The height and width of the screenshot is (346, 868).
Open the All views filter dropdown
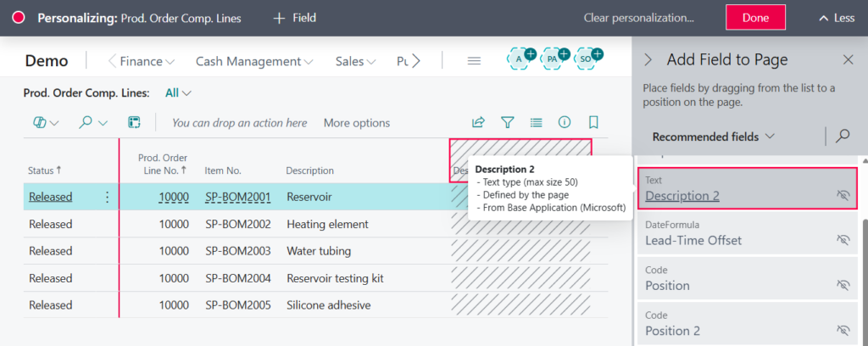[x=178, y=92]
